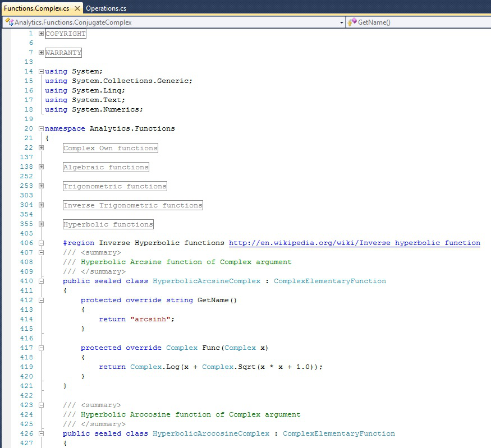
Task: Collapse the Func method at line 417
Action: tap(41, 348)
